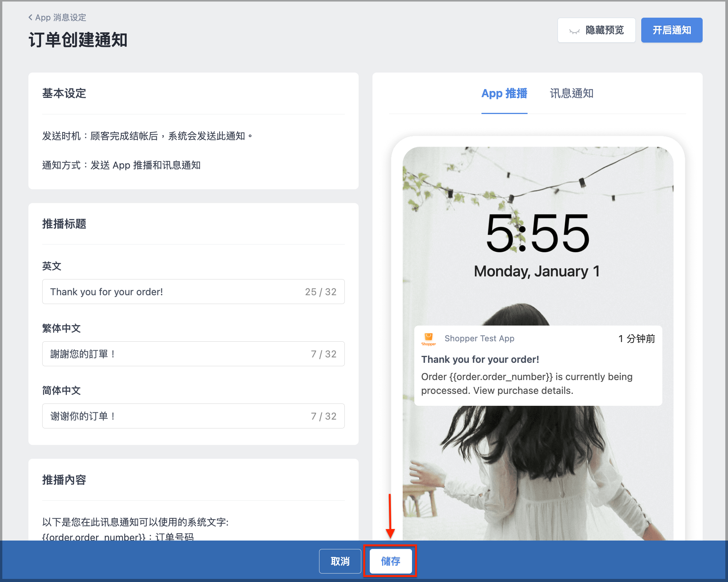Switch to the 讯息通知 tab
Image resolution: width=728 pixels, height=582 pixels.
571,93
